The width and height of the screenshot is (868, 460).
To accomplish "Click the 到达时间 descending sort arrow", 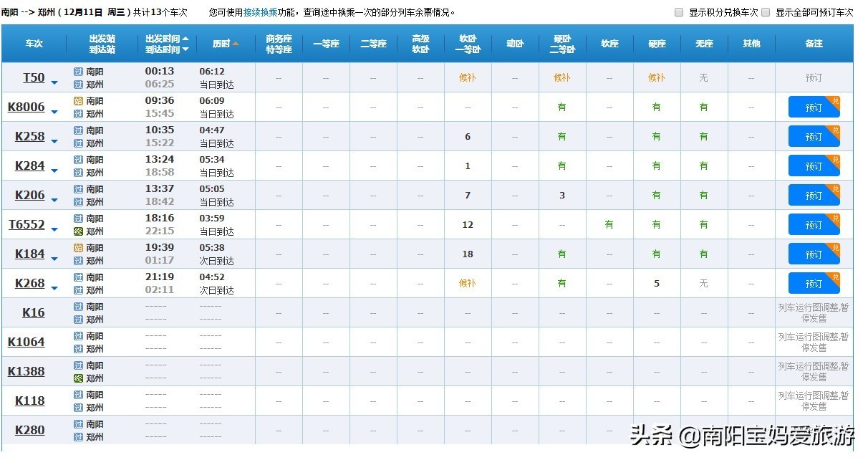I will coord(185,49).
